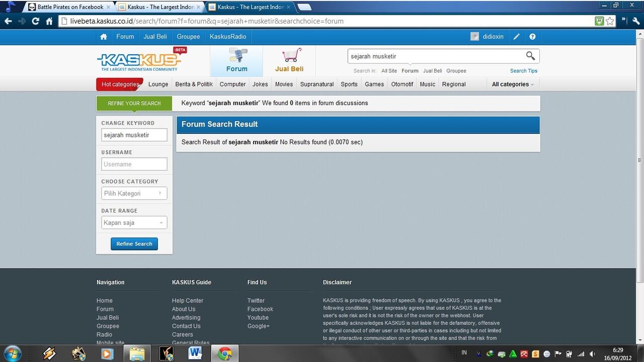This screenshot has width=644, height=362.
Task: Open the Regional category
Action: click(454, 84)
